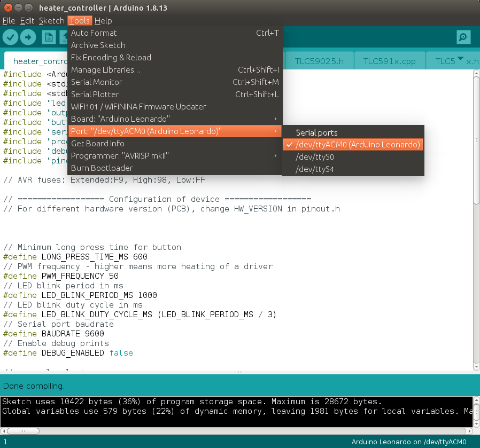Click the editor scrollbar's down arrow

(x=476, y=366)
